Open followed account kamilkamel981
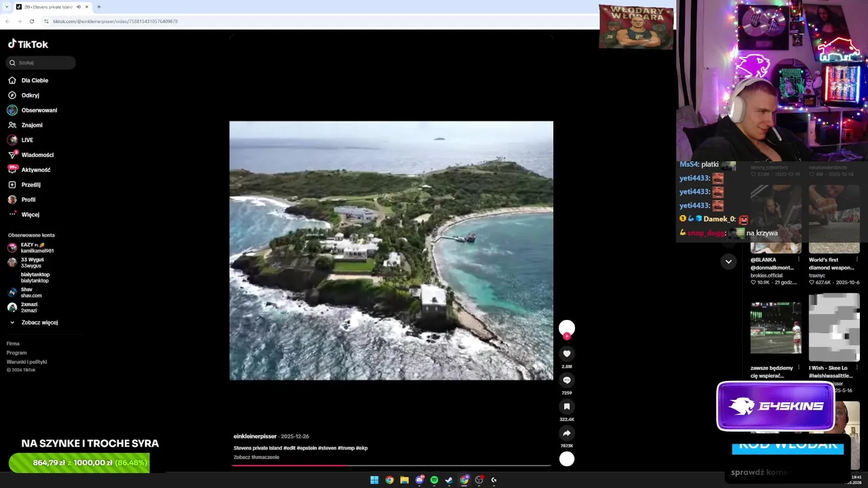This screenshot has height=488, width=868. [31, 247]
